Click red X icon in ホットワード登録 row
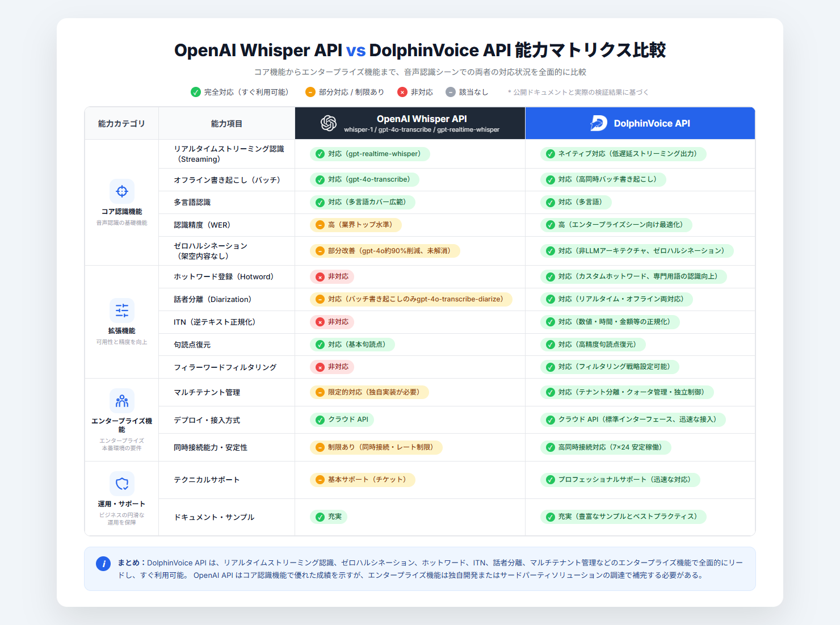Viewport: 840px width, 625px height. click(x=320, y=277)
